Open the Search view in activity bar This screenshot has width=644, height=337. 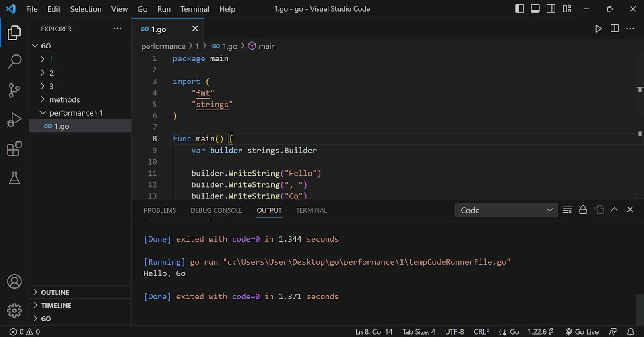tap(14, 62)
